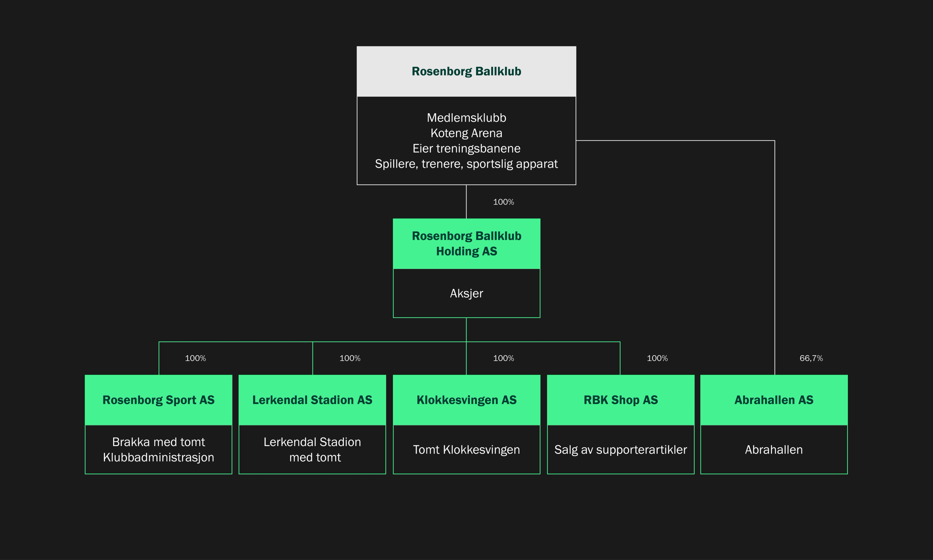
Task: Click the RBK Shop AS box
Action: point(620,400)
